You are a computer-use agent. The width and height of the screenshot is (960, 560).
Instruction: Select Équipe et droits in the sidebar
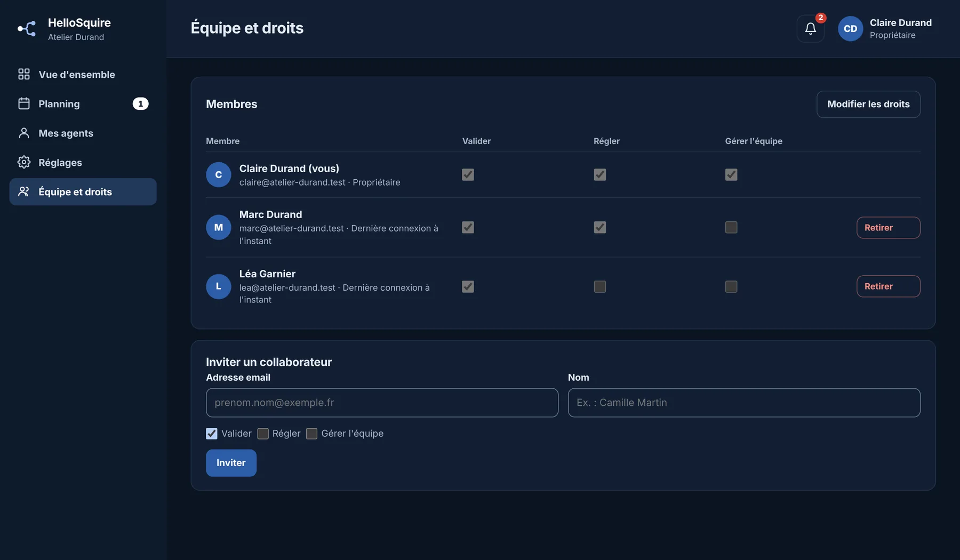click(83, 191)
